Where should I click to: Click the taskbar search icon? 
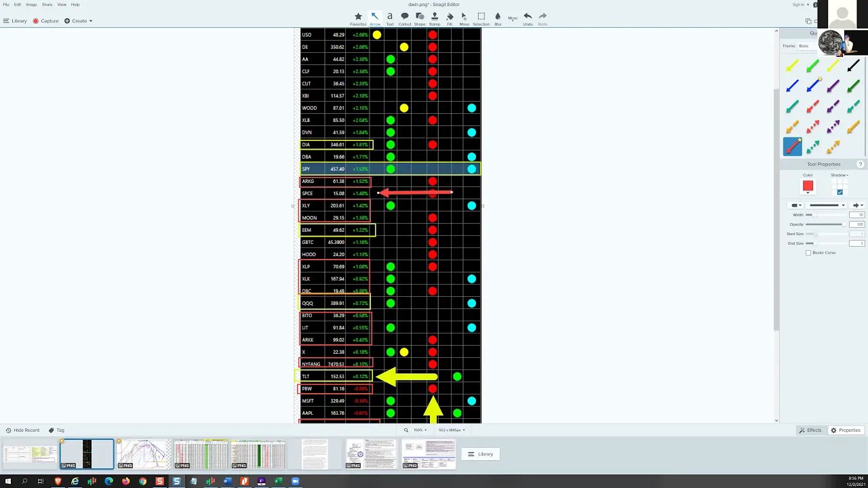(24, 481)
